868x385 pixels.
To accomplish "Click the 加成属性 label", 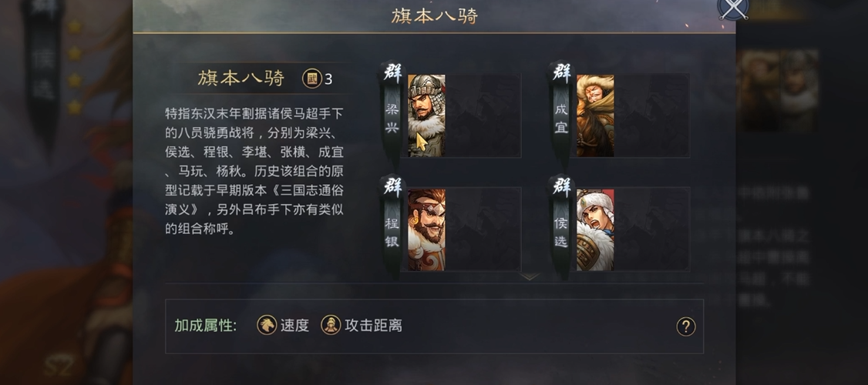I will pos(205,325).
